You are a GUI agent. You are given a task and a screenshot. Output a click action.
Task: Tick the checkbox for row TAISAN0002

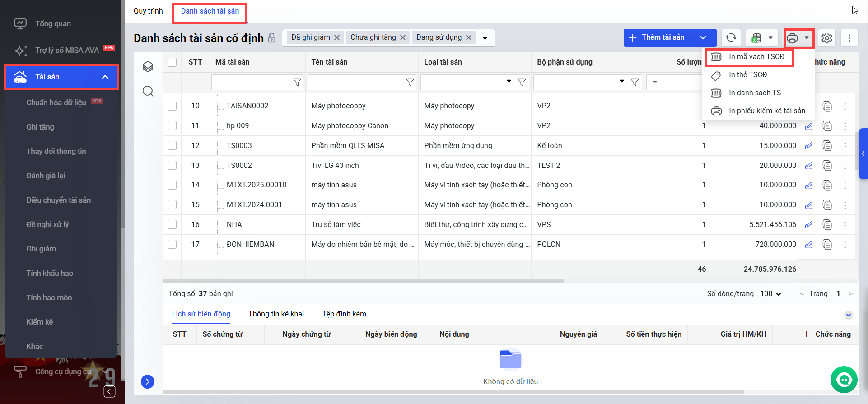[172, 106]
